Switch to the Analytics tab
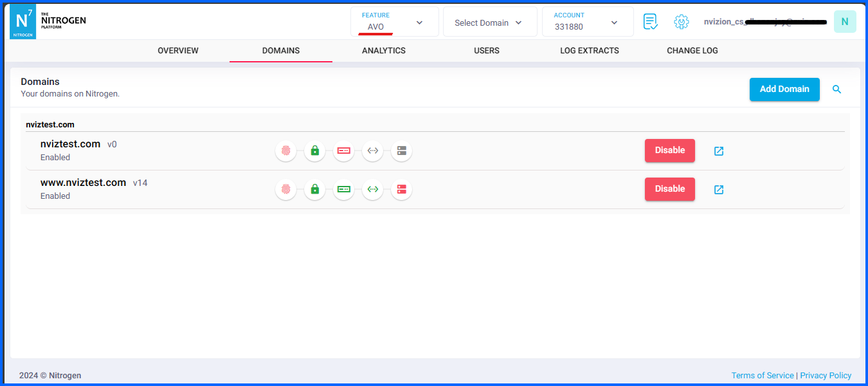This screenshot has width=868, height=386. click(x=383, y=50)
